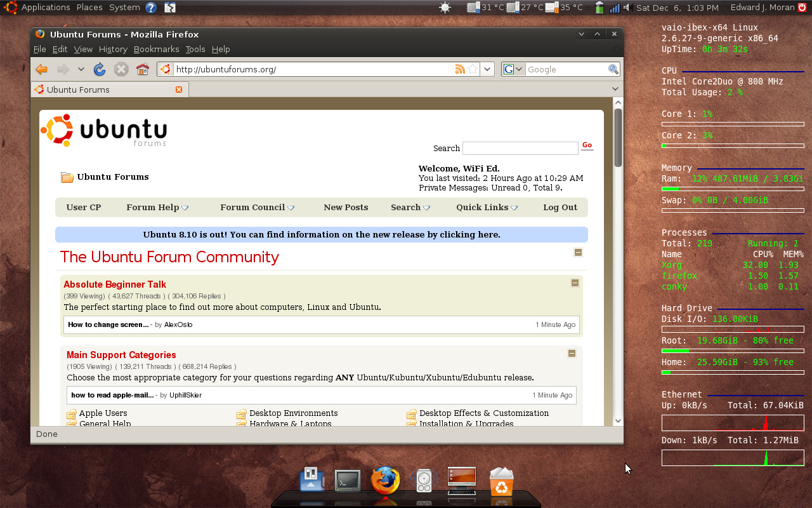The height and width of the screenshot is (508, 812).
Task: Click the Stop loading button in Firefox
Action: [x=121, y=69]
